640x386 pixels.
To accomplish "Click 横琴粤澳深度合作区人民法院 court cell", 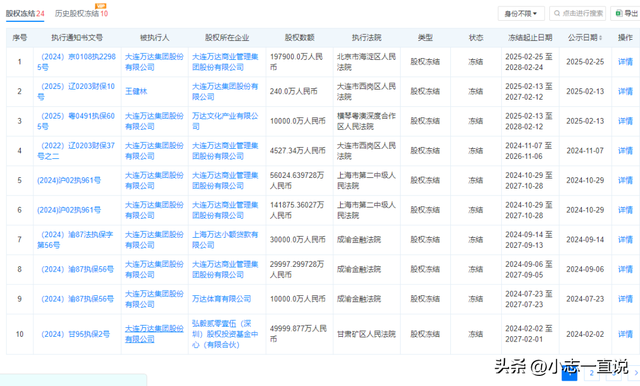I will coord(366,121).
